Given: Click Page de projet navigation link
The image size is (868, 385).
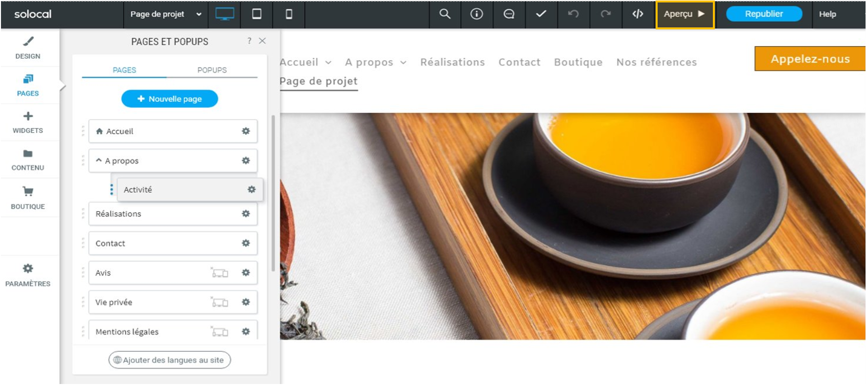Looking at the screenshot, I should (319, 81).
